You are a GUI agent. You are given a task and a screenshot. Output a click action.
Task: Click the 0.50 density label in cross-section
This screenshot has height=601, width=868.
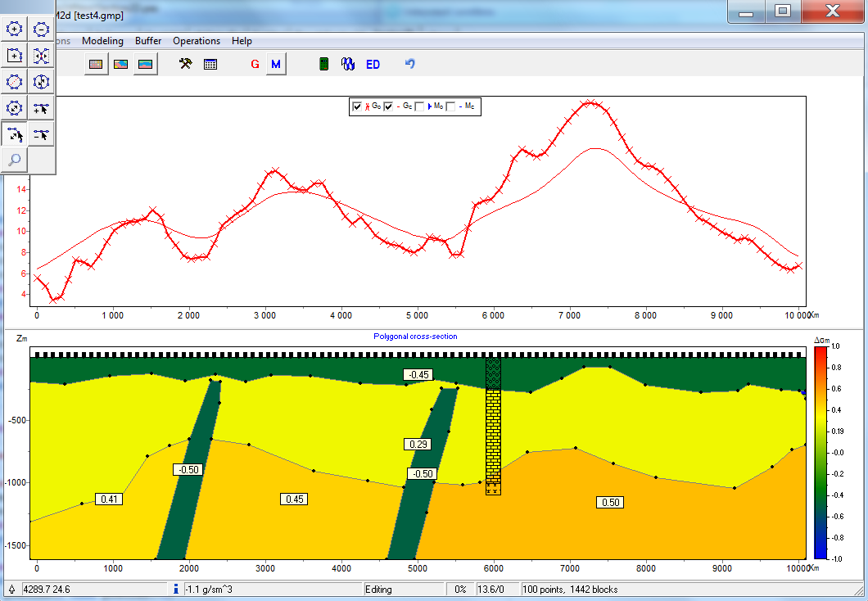coord(609,502)
